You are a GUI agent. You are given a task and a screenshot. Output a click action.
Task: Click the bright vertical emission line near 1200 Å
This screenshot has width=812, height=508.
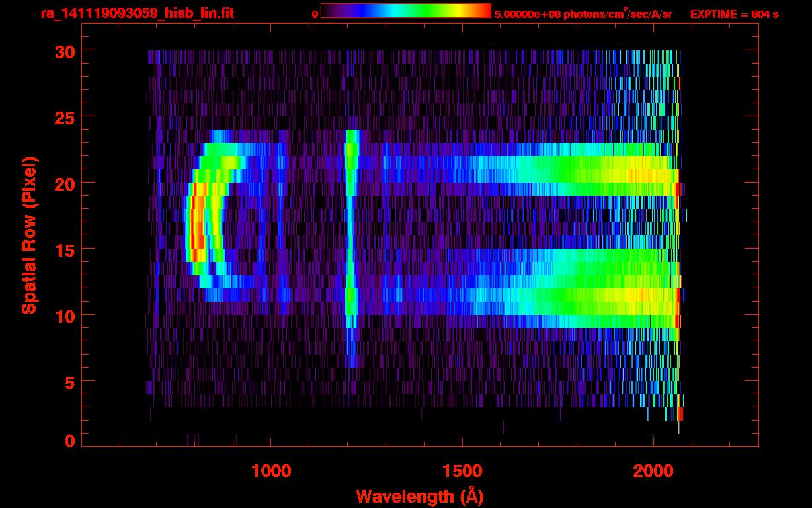click(351, 248)
